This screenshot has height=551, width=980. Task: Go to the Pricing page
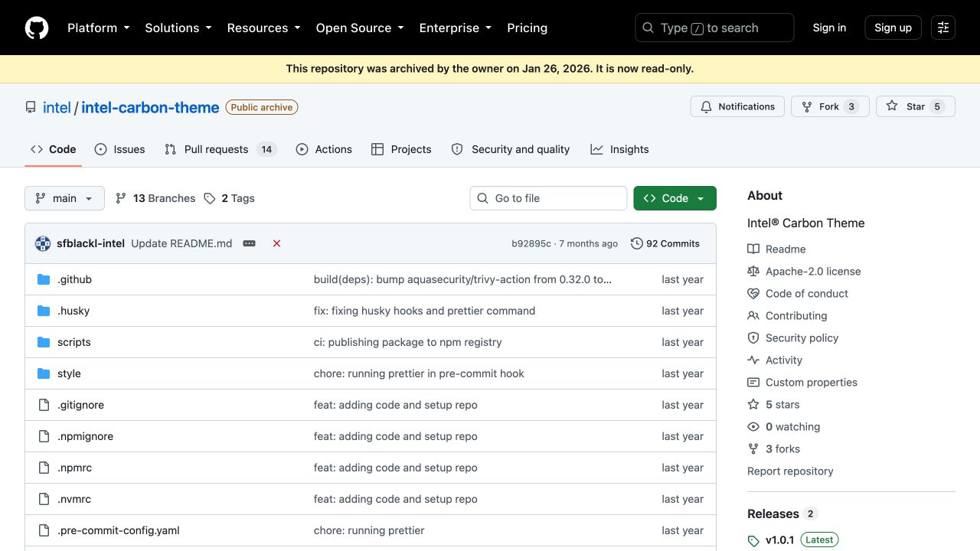[x=528, y=28]
